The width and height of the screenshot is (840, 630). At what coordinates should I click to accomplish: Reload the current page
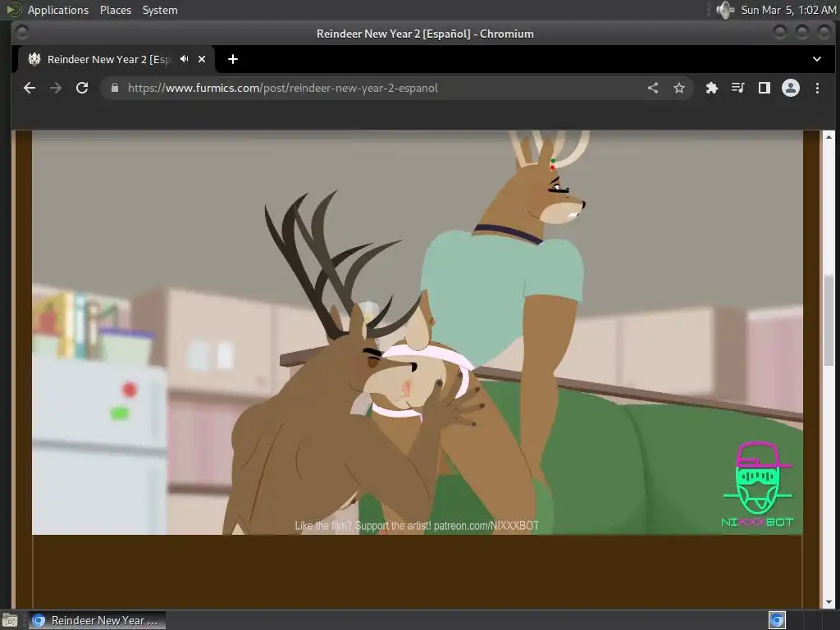(x=82, y=88)
